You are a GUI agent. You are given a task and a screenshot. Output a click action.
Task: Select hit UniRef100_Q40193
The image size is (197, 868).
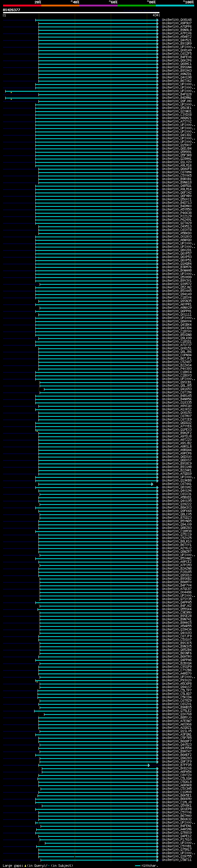177,633
